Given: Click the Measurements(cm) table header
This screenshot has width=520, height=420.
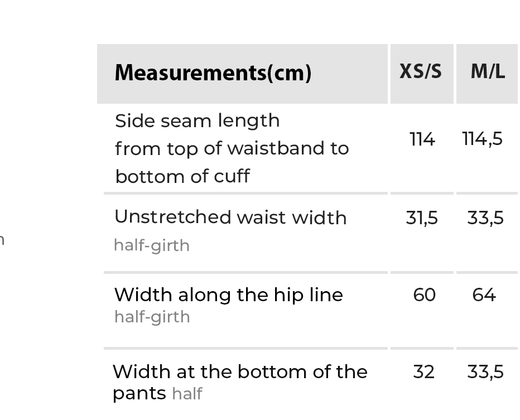Looking at the screenshot, I should click(213, 73).
